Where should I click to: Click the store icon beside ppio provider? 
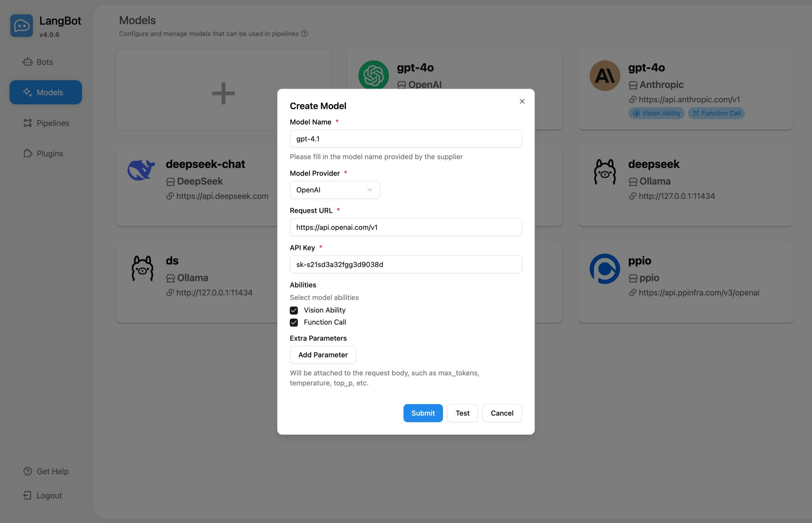(633, 278)
